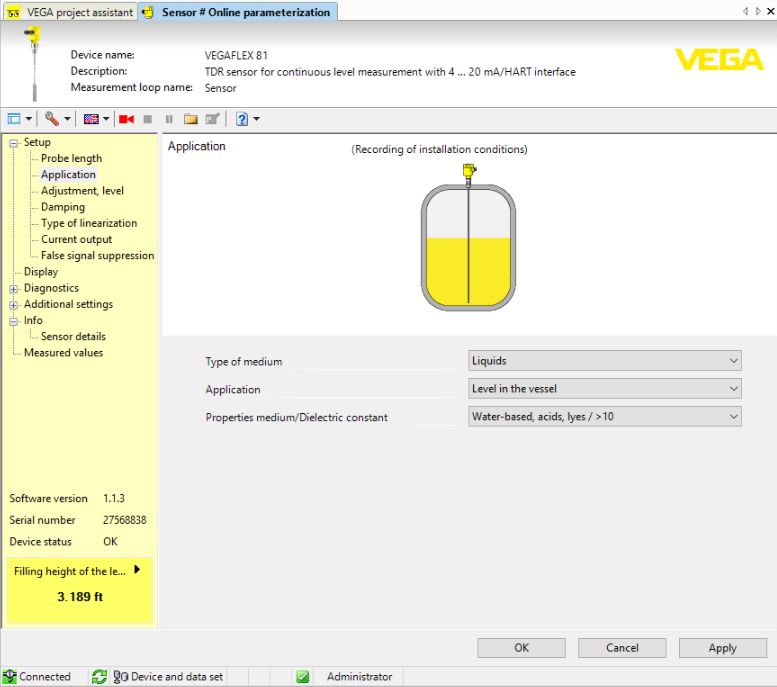Screen dimensions: 777x687
Task: Open the wrench tools dropdown arrow
Action: [67, 119]
